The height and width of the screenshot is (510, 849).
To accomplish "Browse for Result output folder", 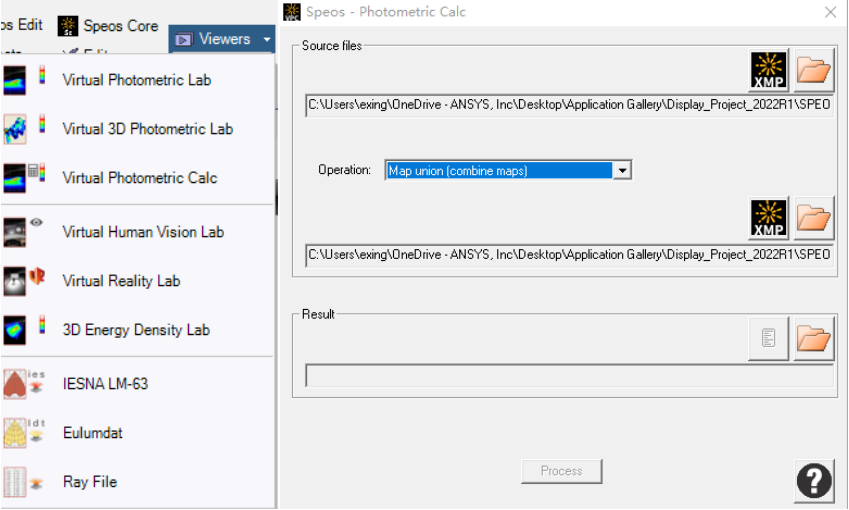I will [813, 338].
